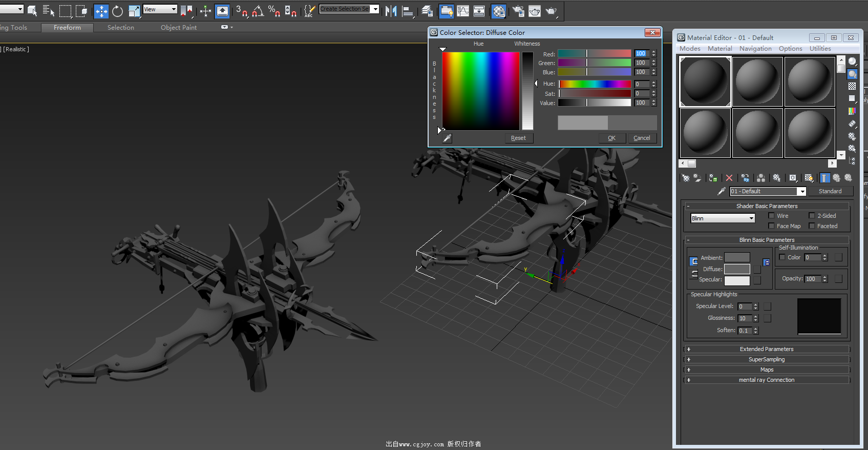868x450 pixels.
Task: Enable the 2-Sided checkbox
Action: 812,216
